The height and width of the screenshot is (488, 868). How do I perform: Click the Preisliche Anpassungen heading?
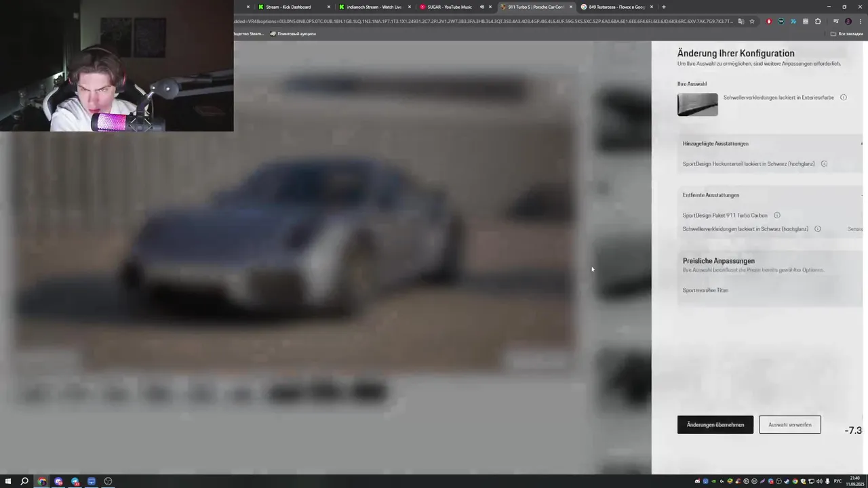[718, 261]
